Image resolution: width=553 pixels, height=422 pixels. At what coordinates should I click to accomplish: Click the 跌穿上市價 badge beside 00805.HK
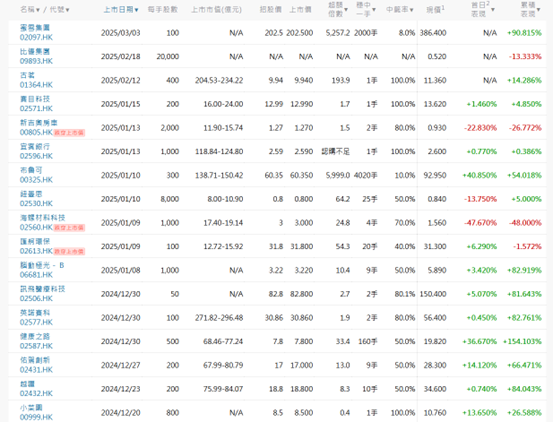[x=69, y=133]
